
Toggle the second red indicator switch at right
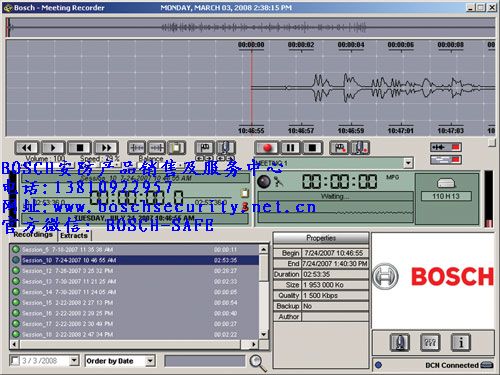[446, 160]
